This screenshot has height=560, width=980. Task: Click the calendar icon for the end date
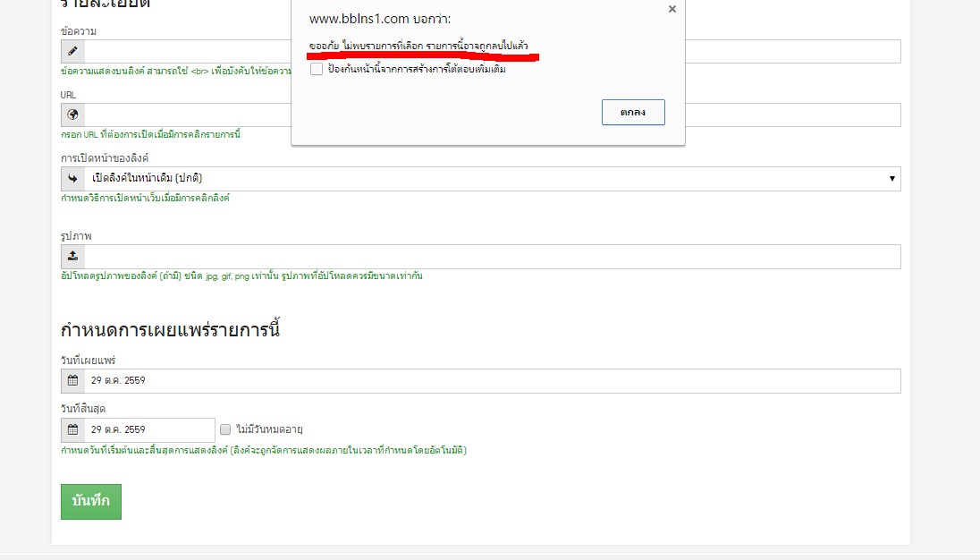click(72, 430)
